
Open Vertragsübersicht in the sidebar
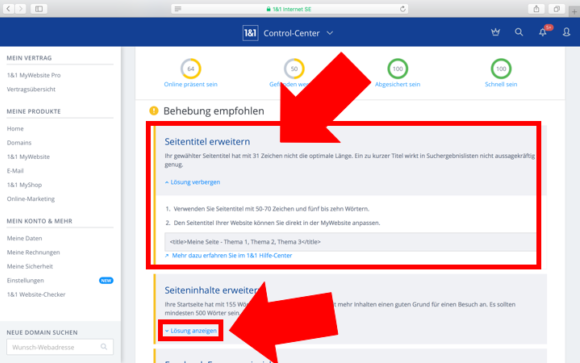pyautogui.click(x=31, y=89)
